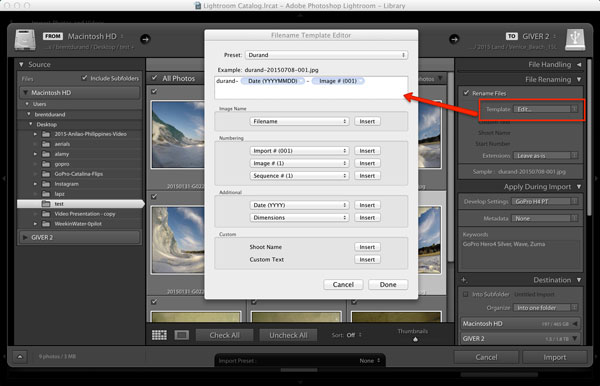
Task: Open the Import Preset None menu
Action: pyautogui.click(x=370, y=360)
